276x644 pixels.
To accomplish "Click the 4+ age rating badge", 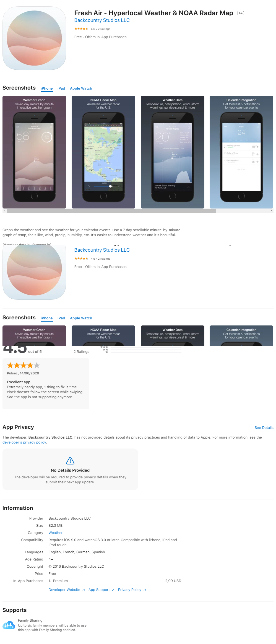I will click(x=241, y=13).
